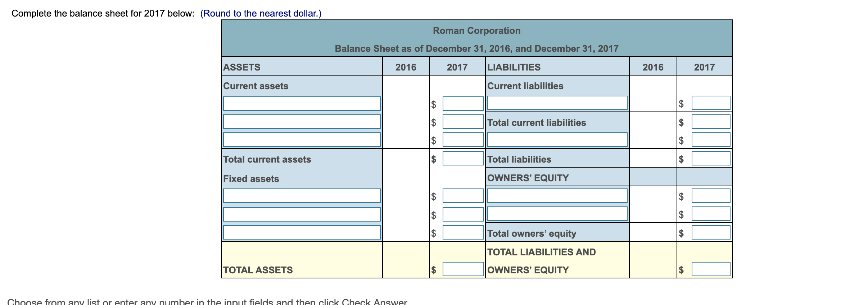Click Total current liabilities 2017 amount field
The width and height of the screenshot is (868, 305).
pyautogui.click(x=711, y=122)
